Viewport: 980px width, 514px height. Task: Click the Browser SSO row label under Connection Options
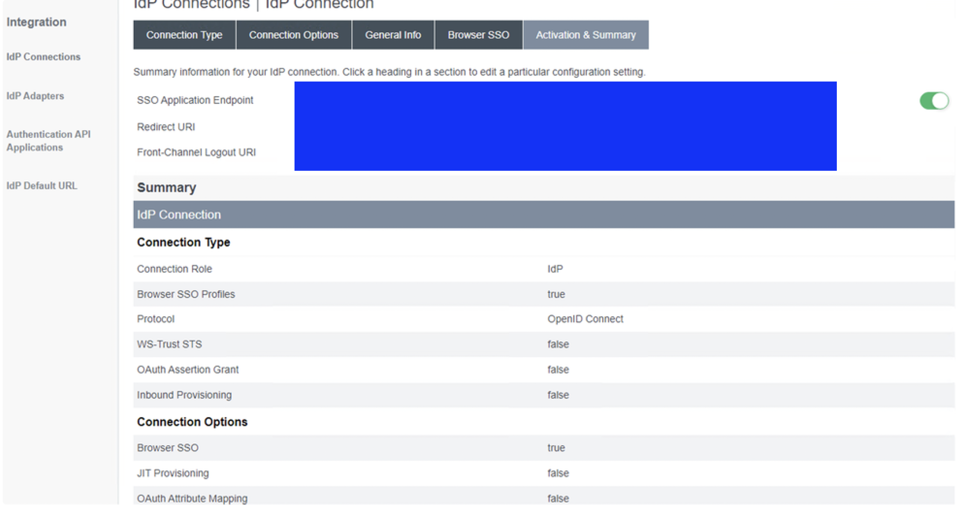(168, 448)
